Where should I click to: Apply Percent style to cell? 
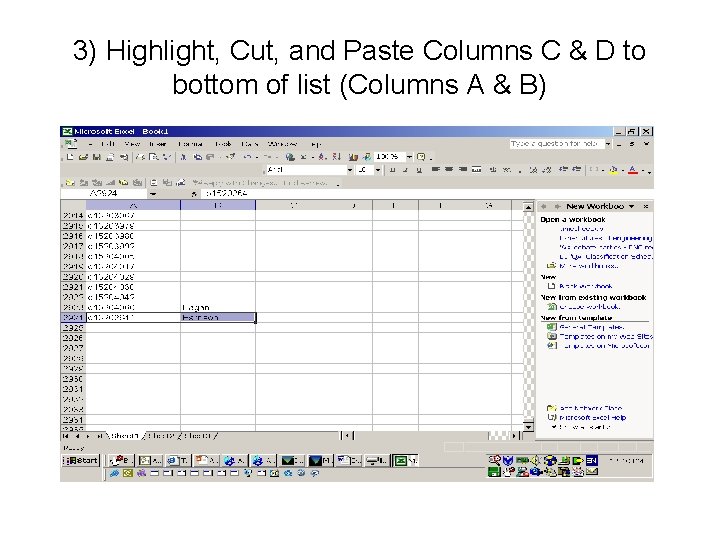click(x=506, y=170)
